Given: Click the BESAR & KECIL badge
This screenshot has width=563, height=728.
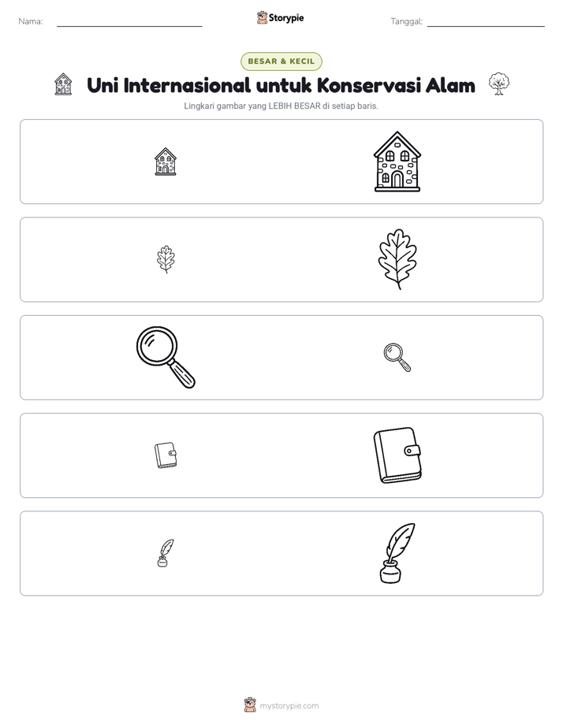Looking at the screenshot, I should (281, 61).
